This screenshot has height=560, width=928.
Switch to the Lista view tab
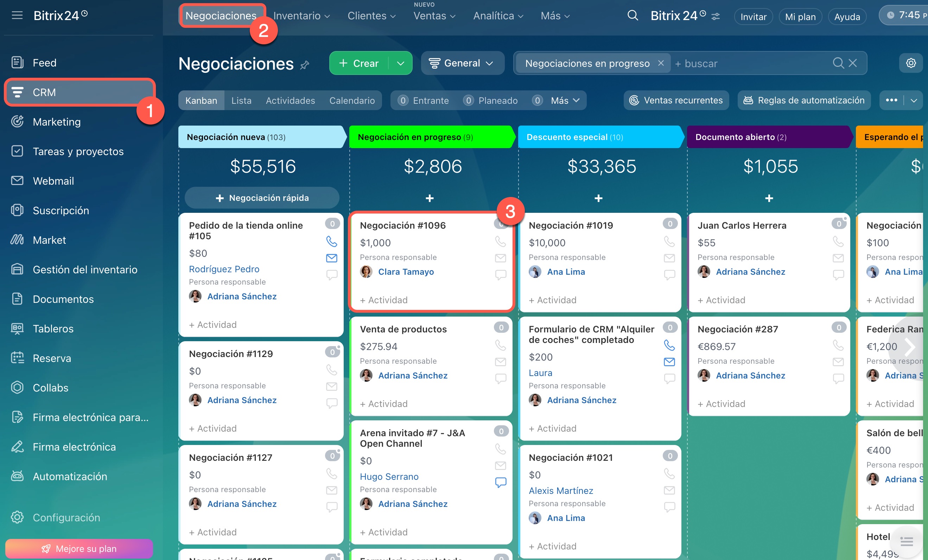pyautogui.click(x=241, y=101)
